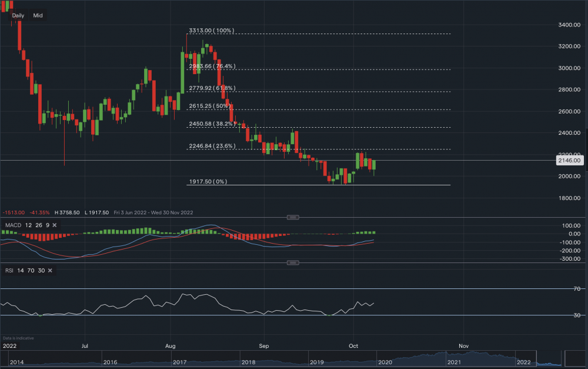Open the Daily timeframe selector
Viewport: 588px width, 369px height.
click(x=18, y=15)
